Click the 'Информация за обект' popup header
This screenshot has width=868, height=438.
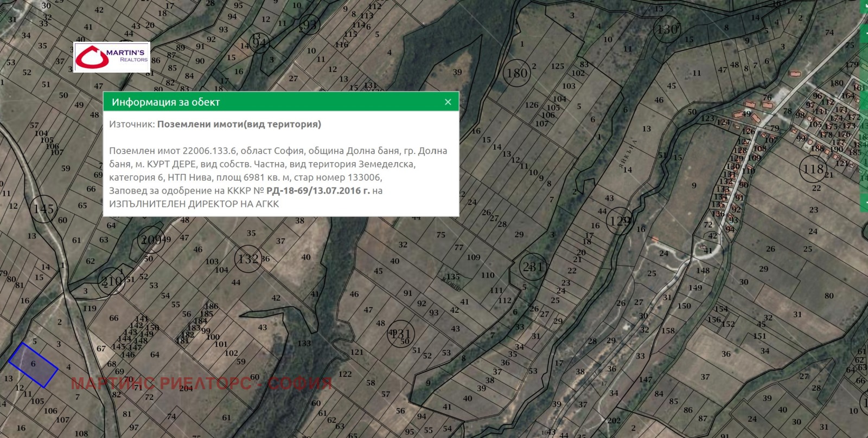tap(165, 102)
